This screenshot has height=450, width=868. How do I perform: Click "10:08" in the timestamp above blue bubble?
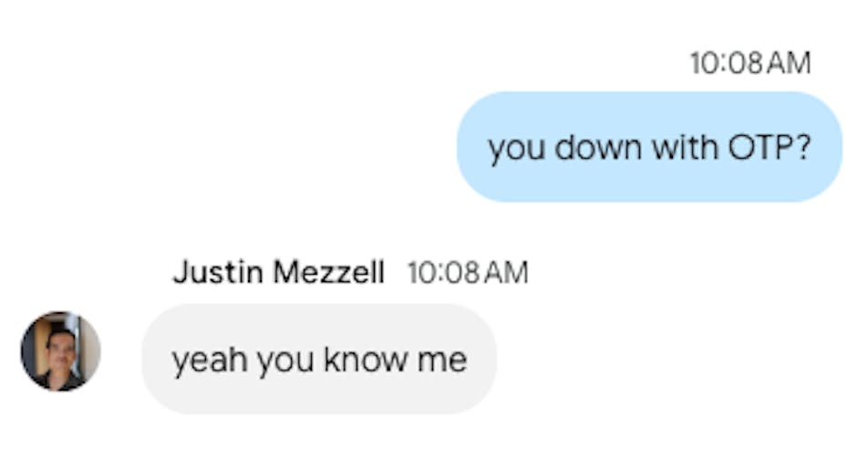tap(726, 63)
